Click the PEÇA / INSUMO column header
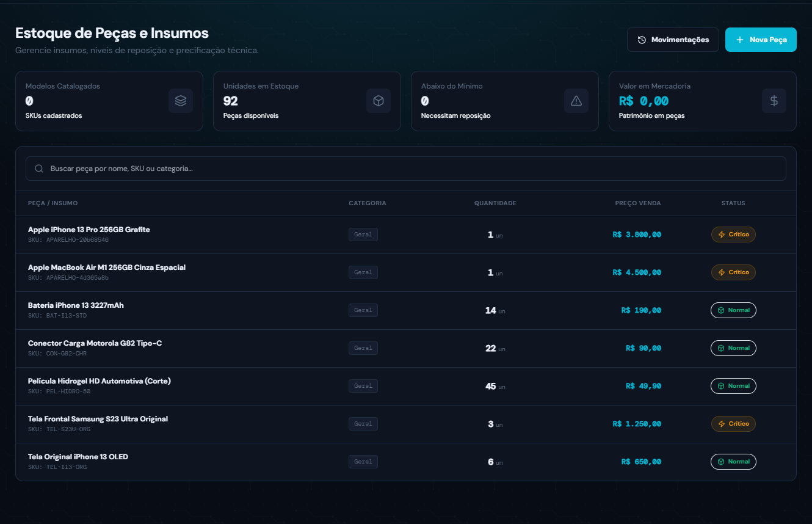Image resolution: width=812 pixels, height=524 pixels. pos(53,203)
